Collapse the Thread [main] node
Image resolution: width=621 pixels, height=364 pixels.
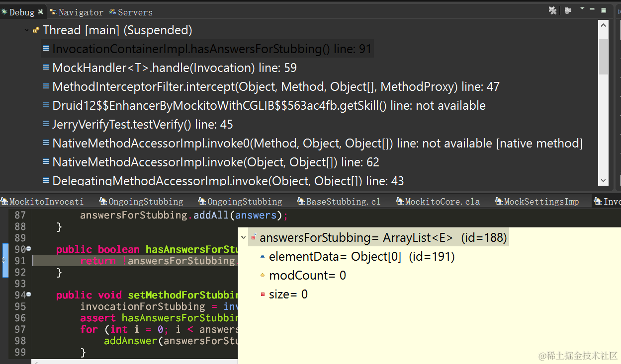(x=26, y=30)
